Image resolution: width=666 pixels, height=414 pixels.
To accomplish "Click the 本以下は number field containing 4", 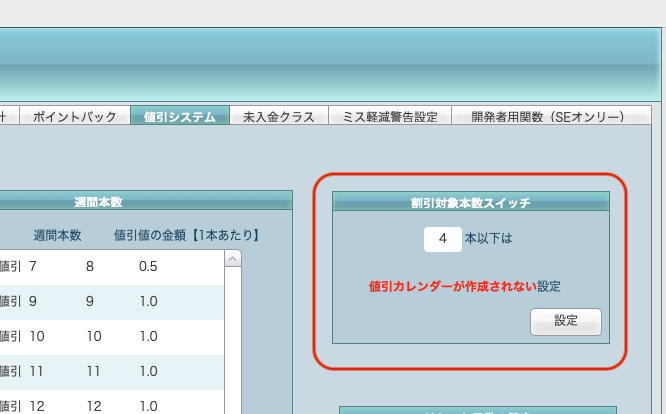I will [x=442, y=239].
